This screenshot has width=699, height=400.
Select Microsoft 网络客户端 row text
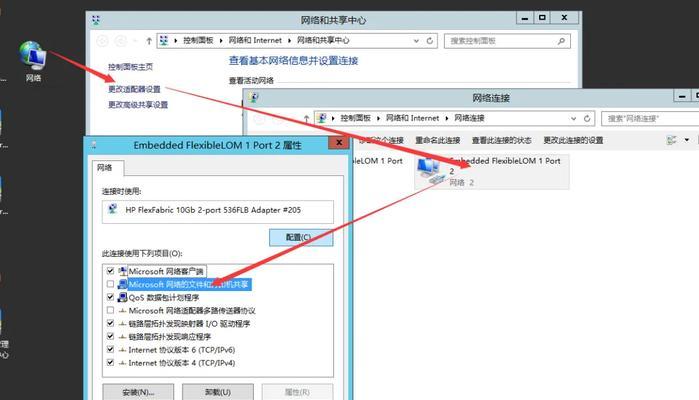(166, 271)
